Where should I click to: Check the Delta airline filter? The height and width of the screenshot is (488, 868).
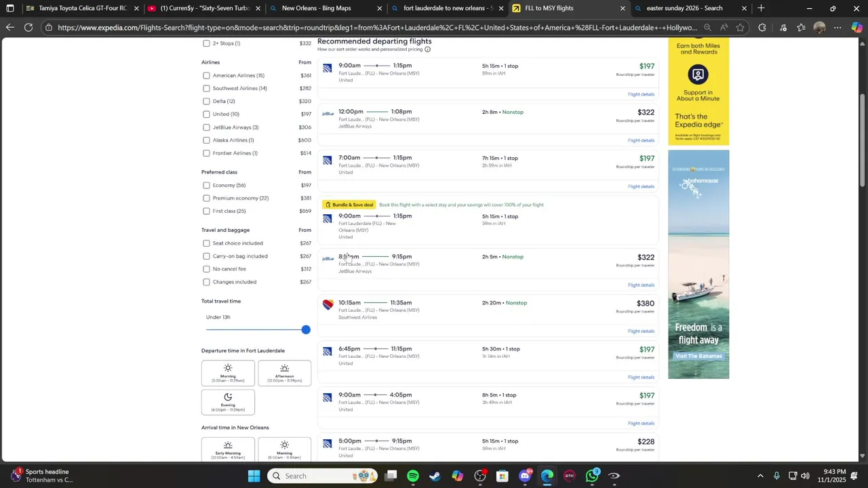coord(206,101)
